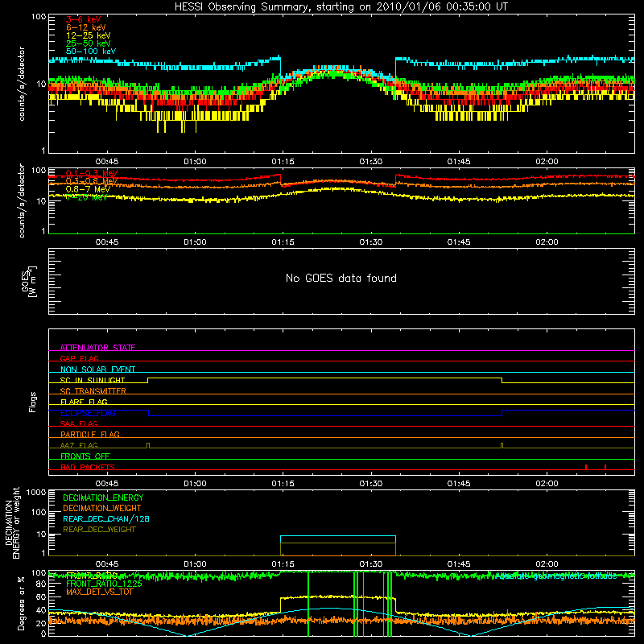Select the '3-6 keV' legend label
This screenshot has width=644, height=644.
click(84, 19)
